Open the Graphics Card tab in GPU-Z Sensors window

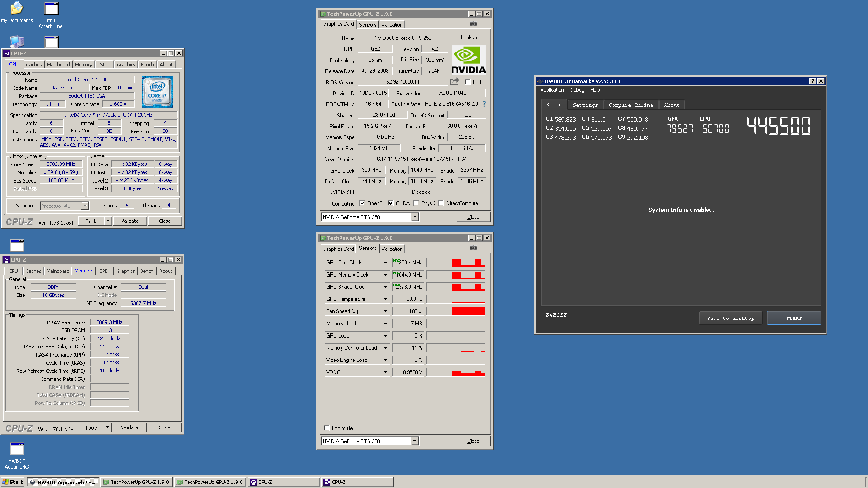point(338,249)
